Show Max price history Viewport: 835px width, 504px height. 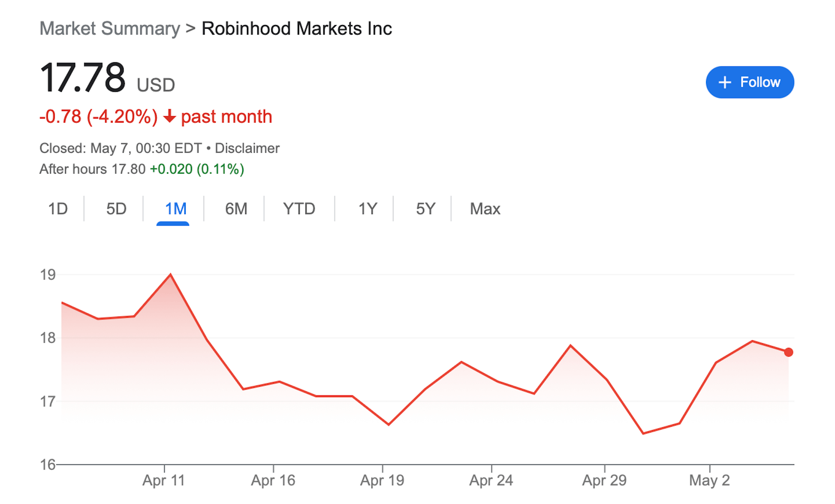coord(485,209)
